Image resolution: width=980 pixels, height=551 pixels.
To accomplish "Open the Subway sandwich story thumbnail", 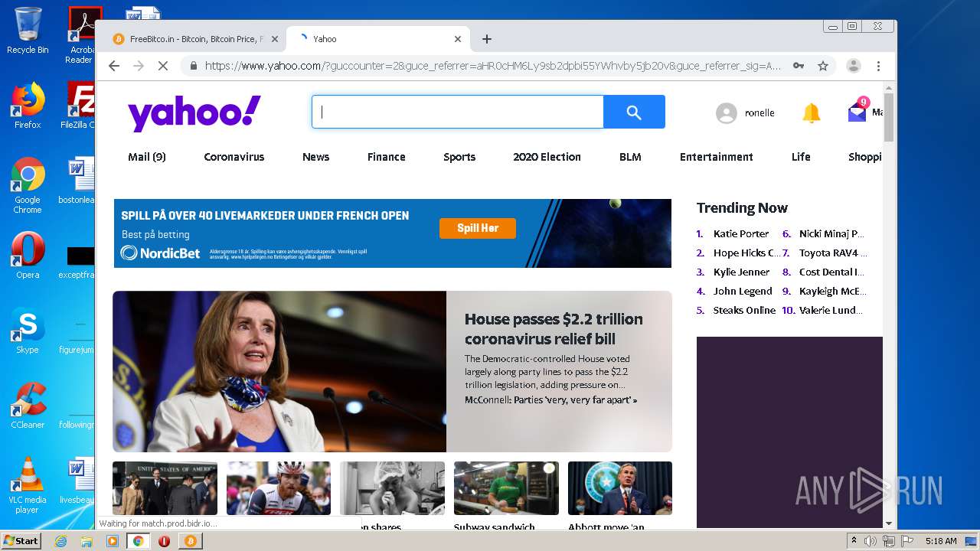I will click(x=506, y=488).
